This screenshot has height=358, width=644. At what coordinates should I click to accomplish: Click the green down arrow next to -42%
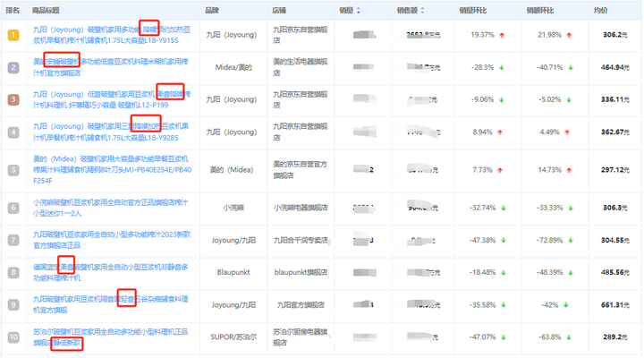[565, 305]
